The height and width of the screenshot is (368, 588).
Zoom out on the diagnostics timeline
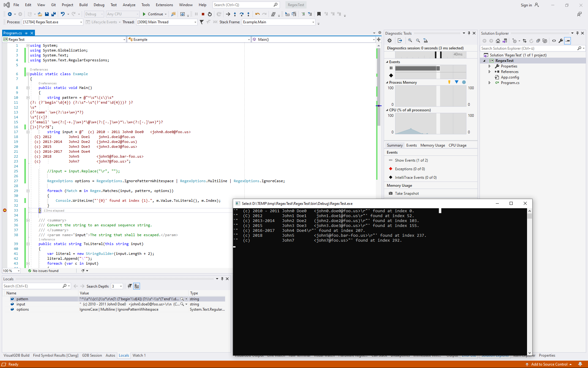pyautogui.click(x=418, y=40)
